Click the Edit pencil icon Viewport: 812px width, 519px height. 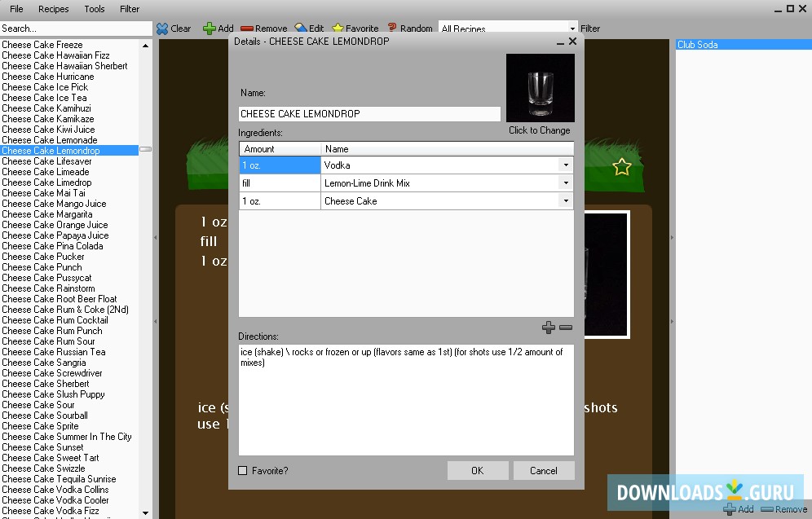click(301, 28)
